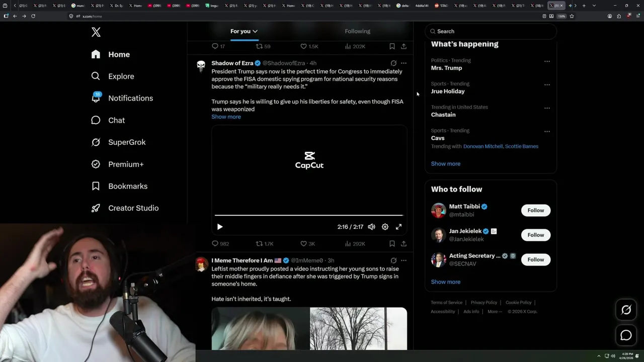Open Notifications in sidebar
The height and width of the screenshot is (362, 644).
pos(122,98)
